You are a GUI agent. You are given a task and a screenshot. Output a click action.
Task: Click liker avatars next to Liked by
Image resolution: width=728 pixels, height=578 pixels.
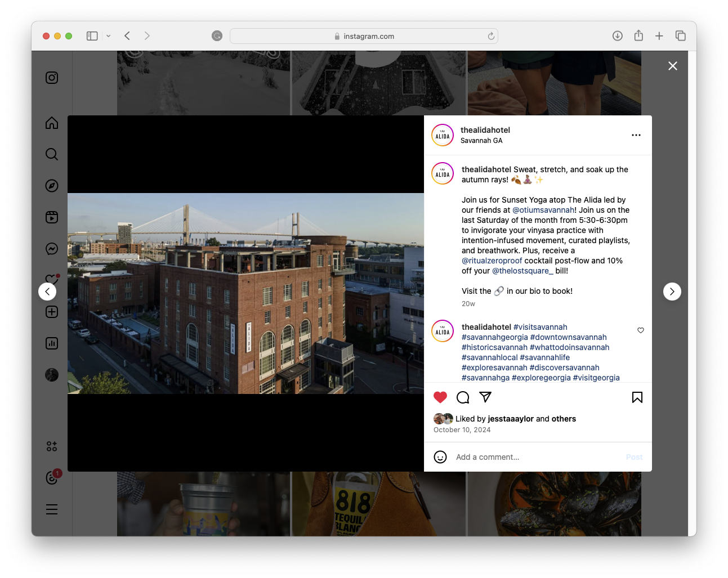point(443,419)
